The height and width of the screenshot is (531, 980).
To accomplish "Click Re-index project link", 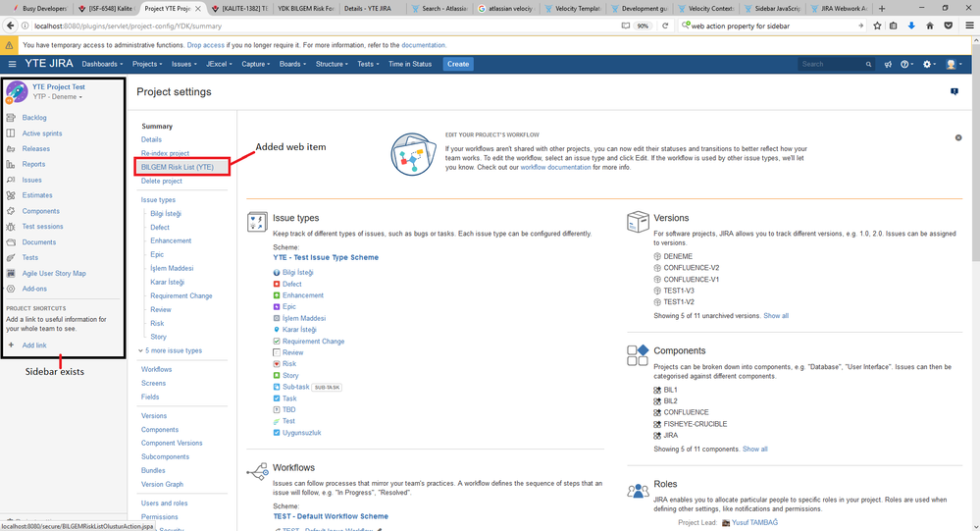I will (165, 153).
